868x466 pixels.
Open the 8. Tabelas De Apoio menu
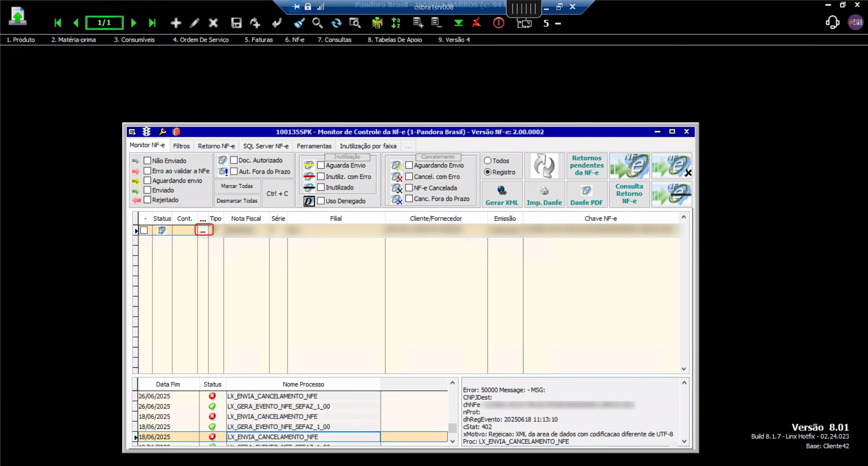[x=394, y=40]
